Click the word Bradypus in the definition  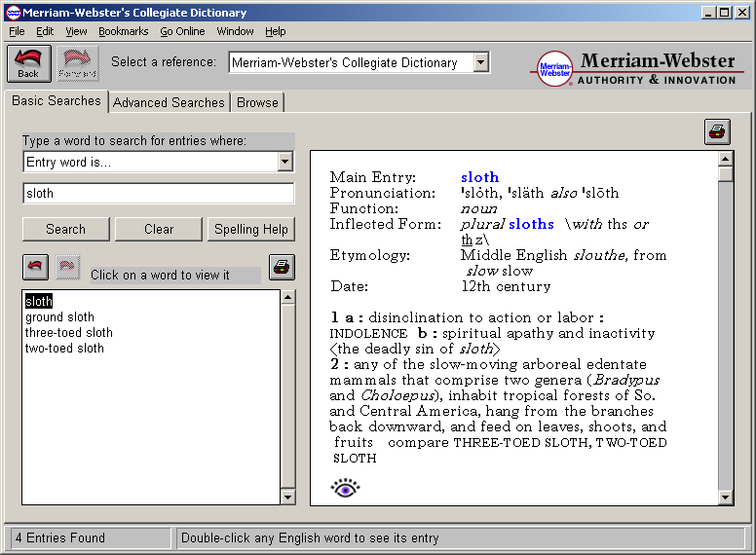[x=626, y=380]
